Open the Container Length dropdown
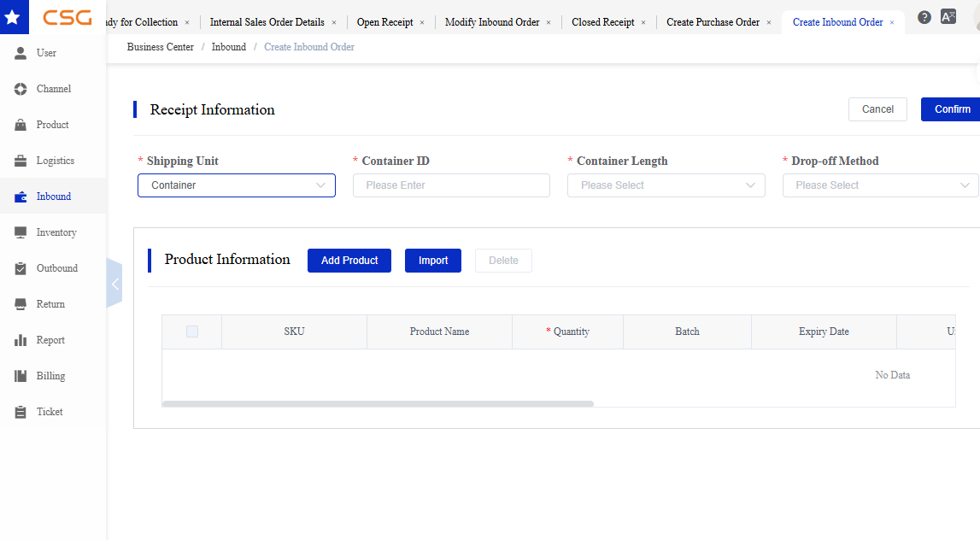The image size is (980, 540). point(666,185)
